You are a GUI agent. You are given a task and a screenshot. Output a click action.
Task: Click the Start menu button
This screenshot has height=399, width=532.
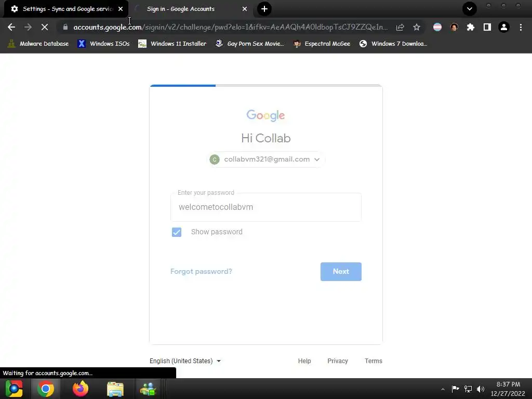point(14,389)
